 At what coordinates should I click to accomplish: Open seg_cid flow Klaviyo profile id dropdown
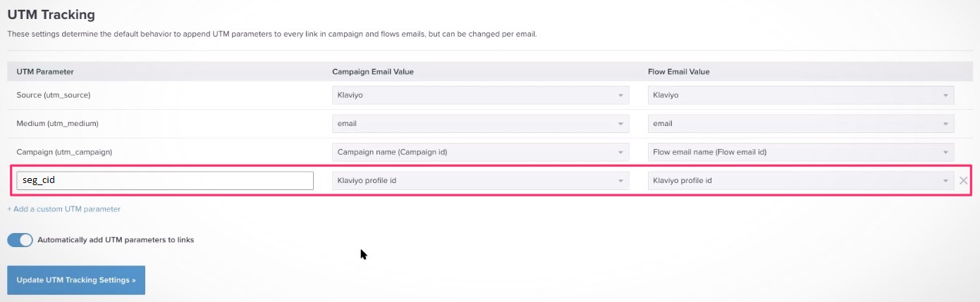point(800,180)
